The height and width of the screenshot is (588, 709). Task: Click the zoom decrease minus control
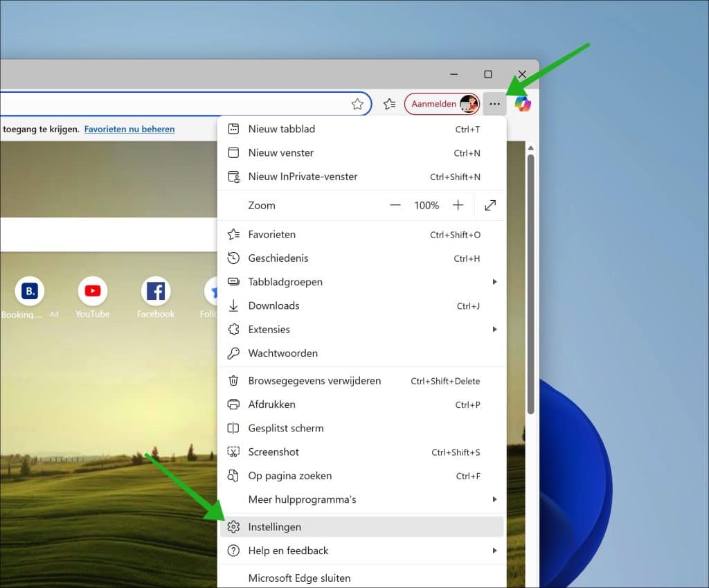point(395,205)
